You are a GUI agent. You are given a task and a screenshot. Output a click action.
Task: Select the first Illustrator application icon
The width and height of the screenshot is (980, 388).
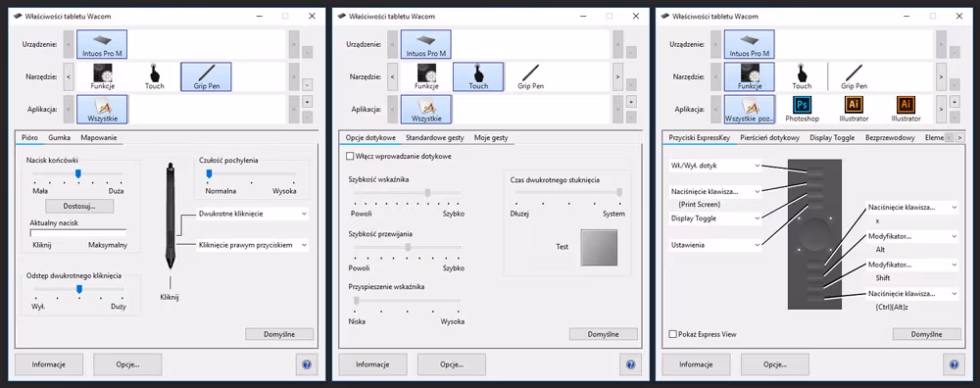tap(854, 109)
